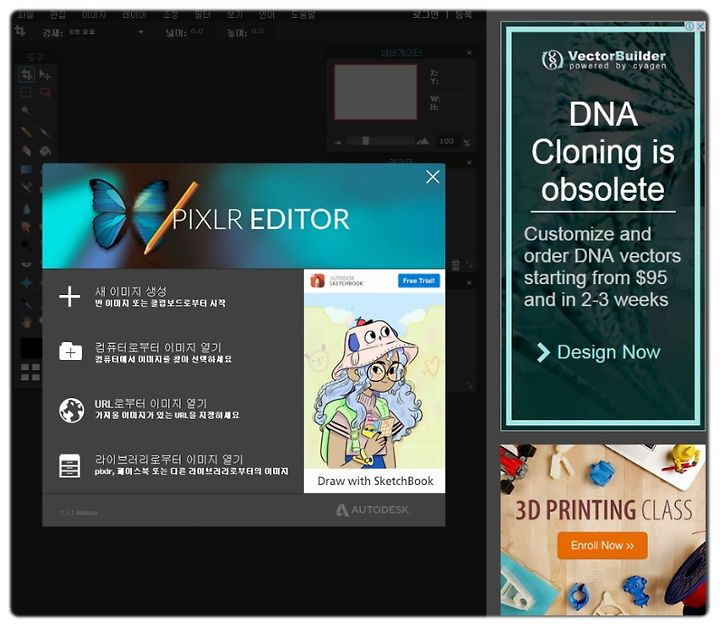Viewport: 720px width, 627px height.
Task: Click the grid icons under color swatch
Action: click(30, 372)
